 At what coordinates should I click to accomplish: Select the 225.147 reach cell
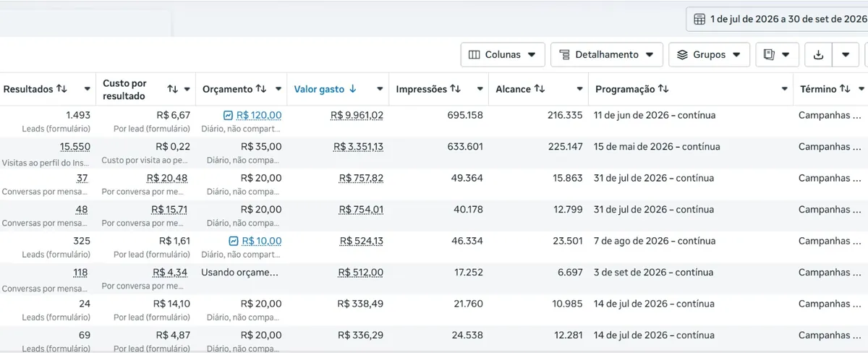[x=565, y=146]
